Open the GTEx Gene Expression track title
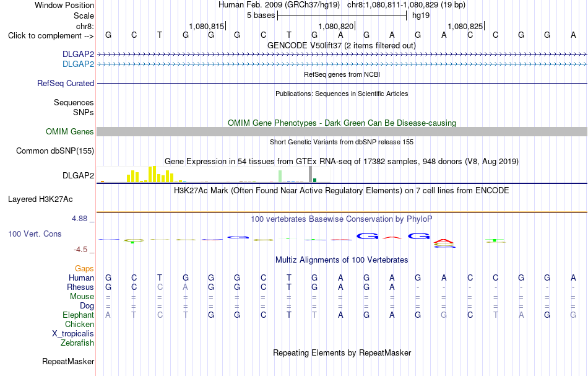588x376 pixels. tap(342, 161)
